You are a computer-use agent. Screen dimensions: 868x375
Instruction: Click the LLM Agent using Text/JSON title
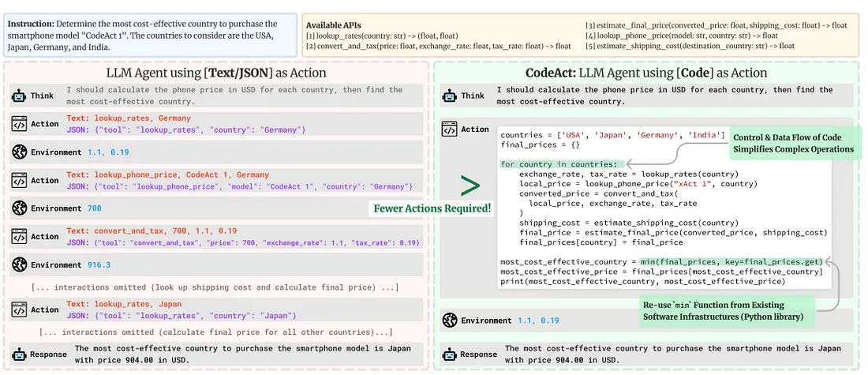pos(216,73)
